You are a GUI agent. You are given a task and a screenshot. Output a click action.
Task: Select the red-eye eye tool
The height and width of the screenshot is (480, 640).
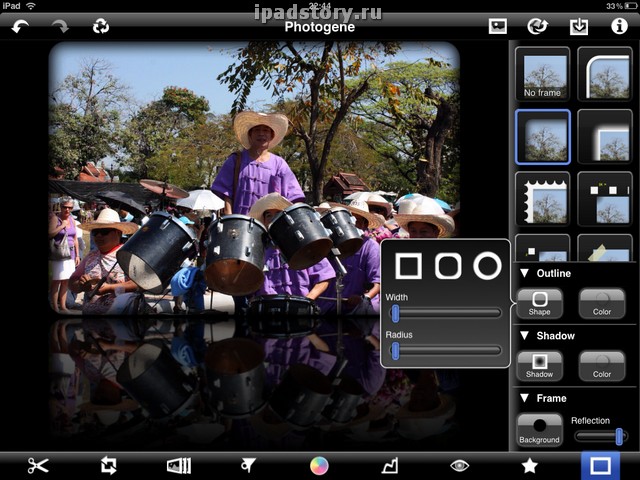point(459,465)
